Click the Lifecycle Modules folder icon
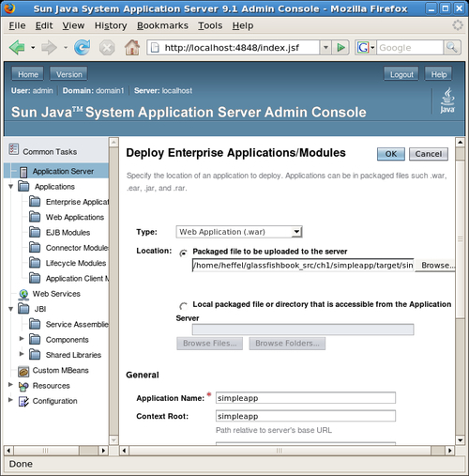 point(35,263)
